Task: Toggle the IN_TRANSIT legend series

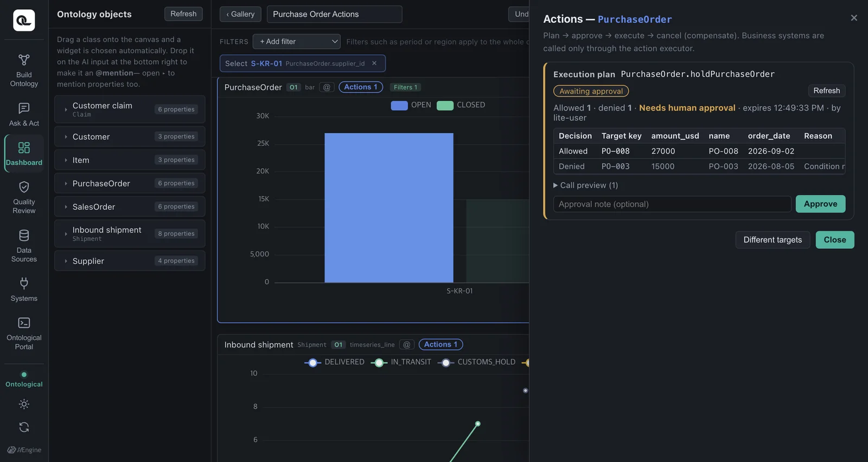Action: click(401, 362)
